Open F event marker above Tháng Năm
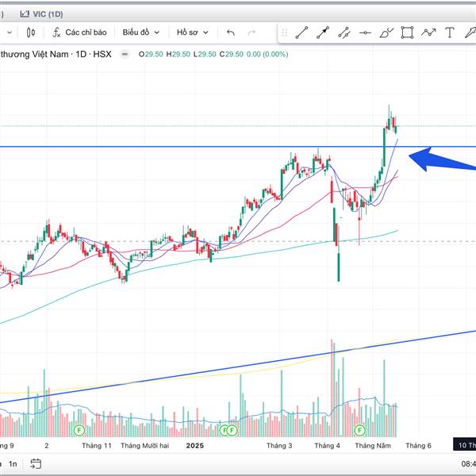 pyautogui.click(x=359, y=430)
